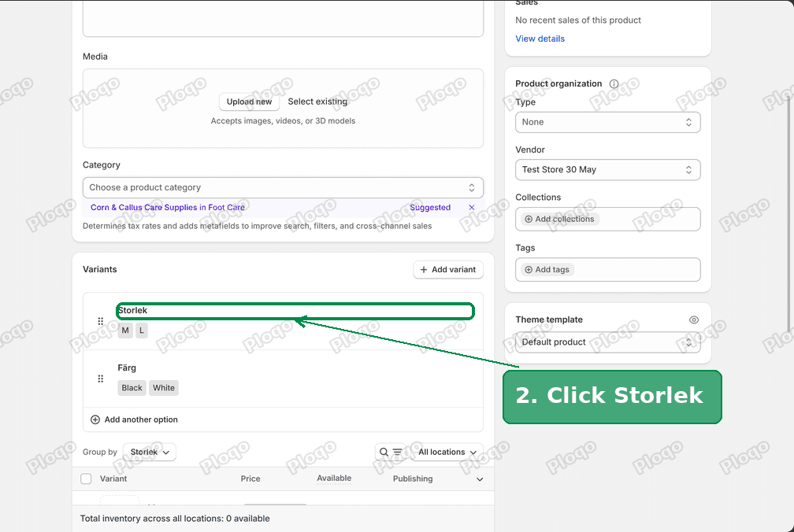The width and height of the screenshot is (794, 532).
Task: Click Add tags chip
Action: [547, 269]
